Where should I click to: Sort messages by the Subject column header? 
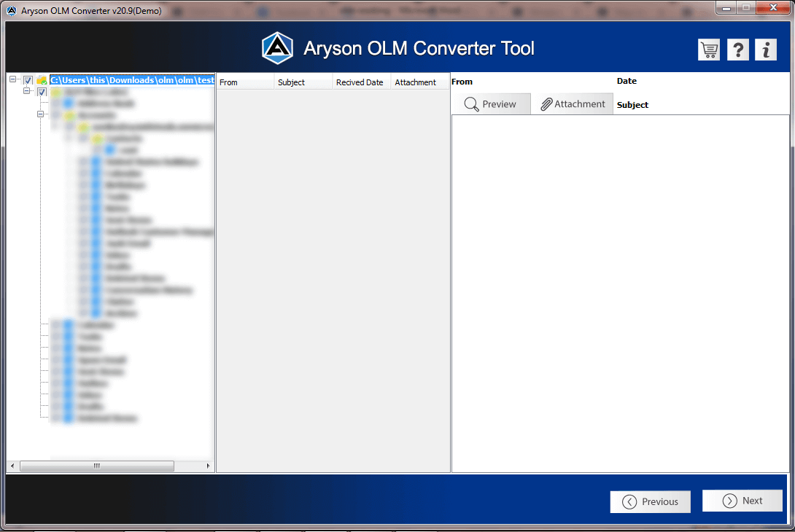(x=292, y=82)
